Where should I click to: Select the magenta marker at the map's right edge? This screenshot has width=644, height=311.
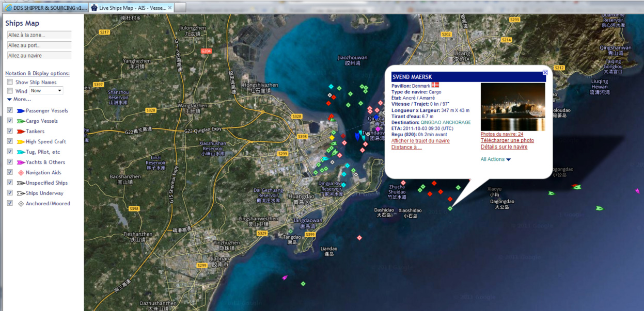pos(637,191)
